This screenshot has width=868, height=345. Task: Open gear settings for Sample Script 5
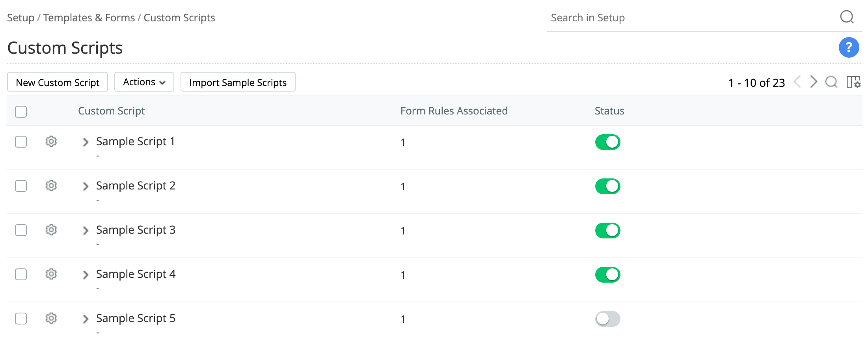51,318
